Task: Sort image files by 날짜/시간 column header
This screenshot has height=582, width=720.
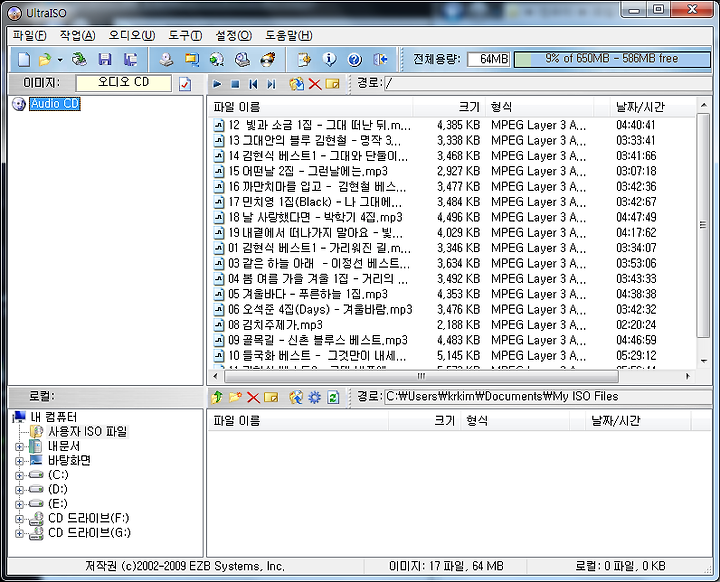Action: [x=651, y=107]
